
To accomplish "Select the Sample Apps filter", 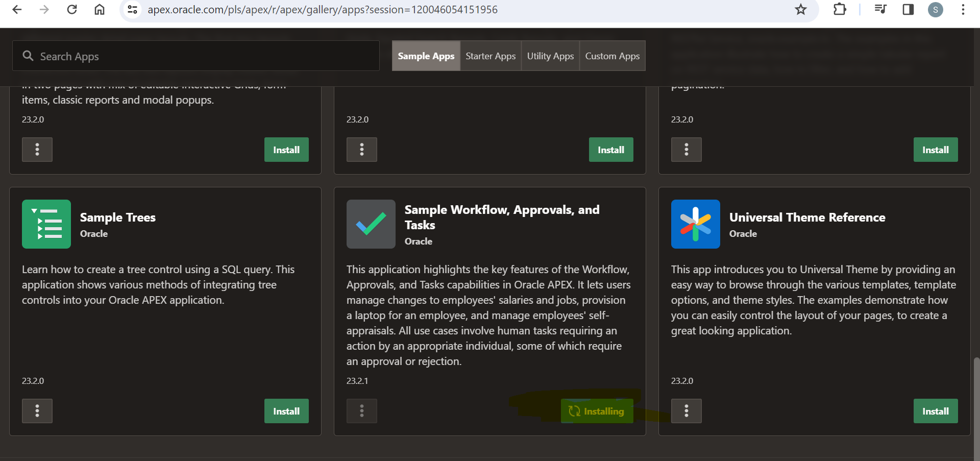I will [426, 56].
